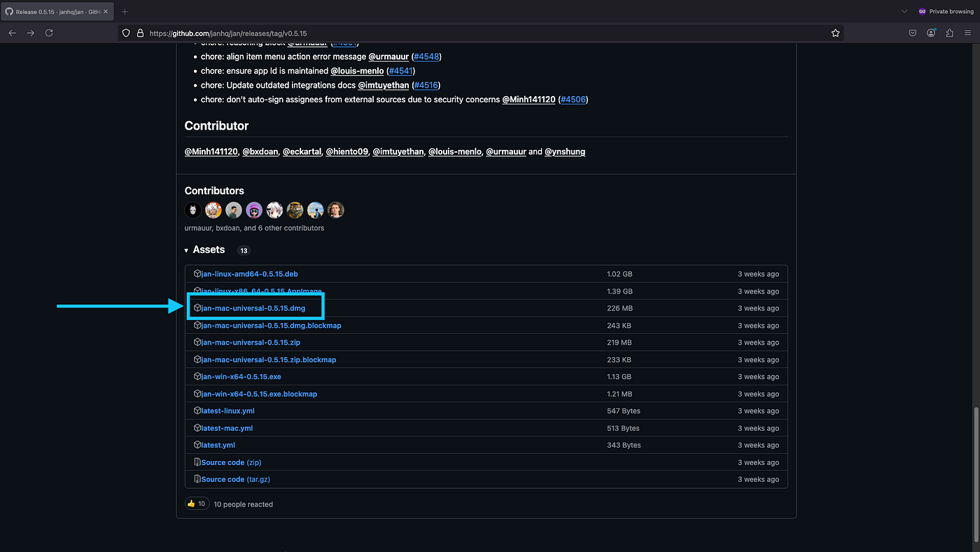The height and width of the screenshot is (552, 980).
Task: Open the Firefox hamburger application menu
Action: coord(968,33)
